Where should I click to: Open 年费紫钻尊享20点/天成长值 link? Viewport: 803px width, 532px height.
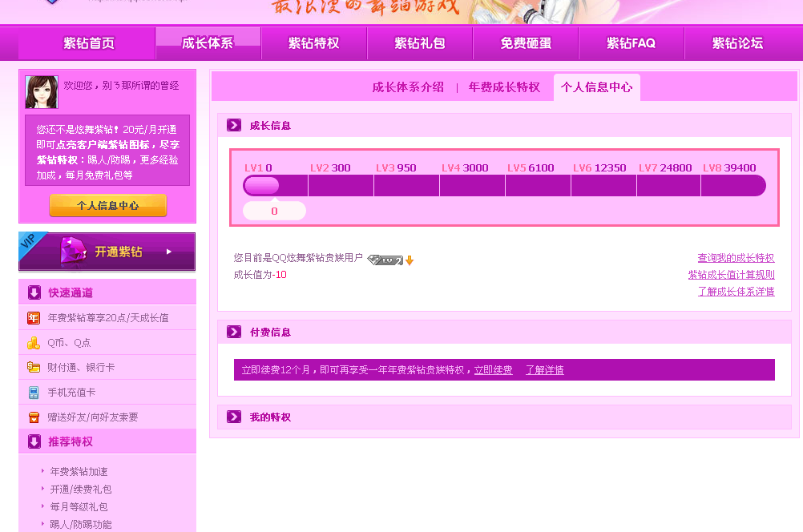(108, 318)
